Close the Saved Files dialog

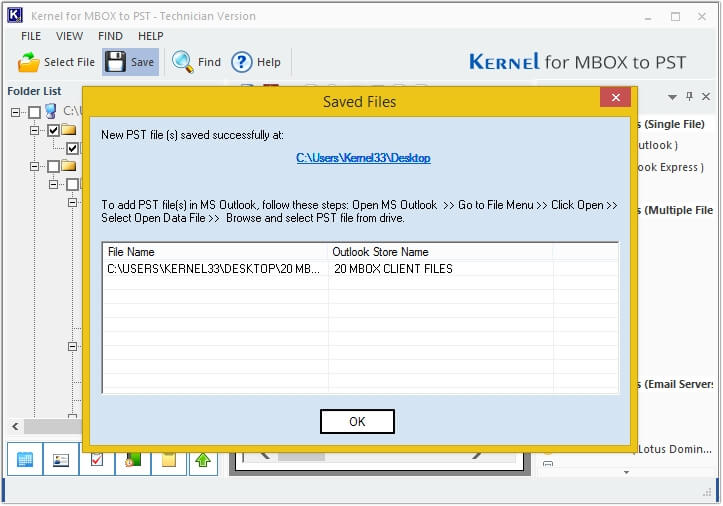[x=616, y=97]
